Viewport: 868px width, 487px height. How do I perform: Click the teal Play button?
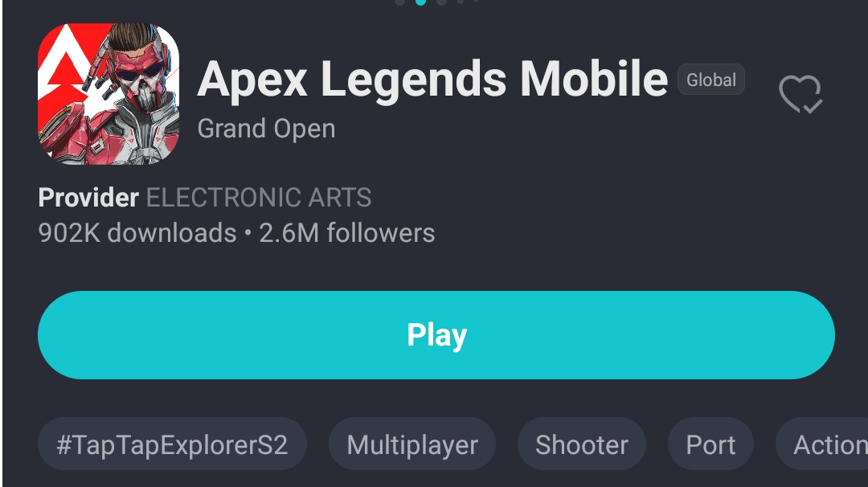436,335
